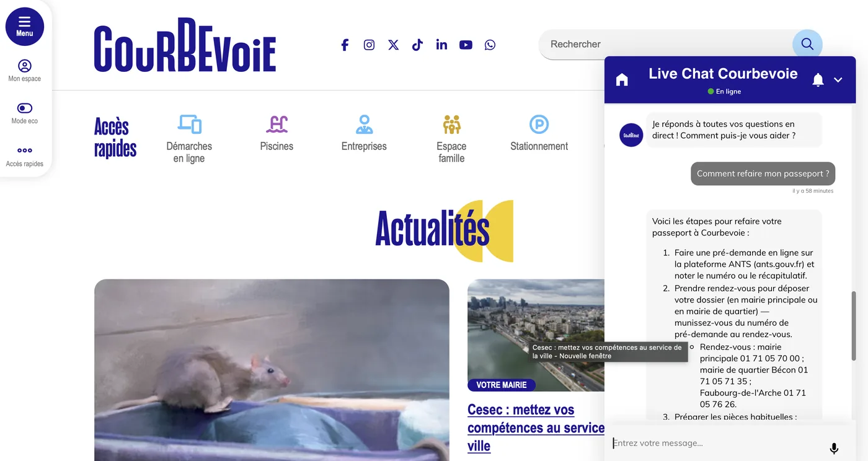Click the Courbevoie logo

185,45
